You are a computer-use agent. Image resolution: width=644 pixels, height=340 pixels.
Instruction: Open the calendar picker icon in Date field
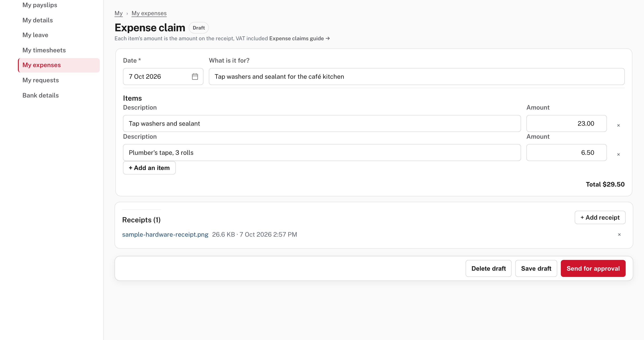pyautogui.click(x=195, y=76)
